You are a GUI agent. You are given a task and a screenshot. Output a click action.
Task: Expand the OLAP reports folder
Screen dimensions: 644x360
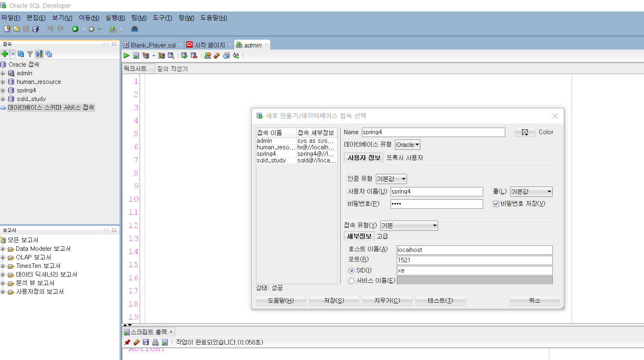(x=3, y=257)
